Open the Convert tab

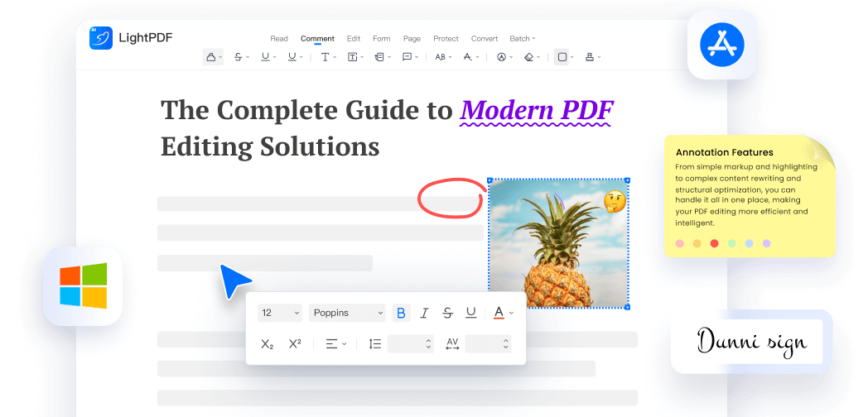pyautogui.click(x=485, y=39)
